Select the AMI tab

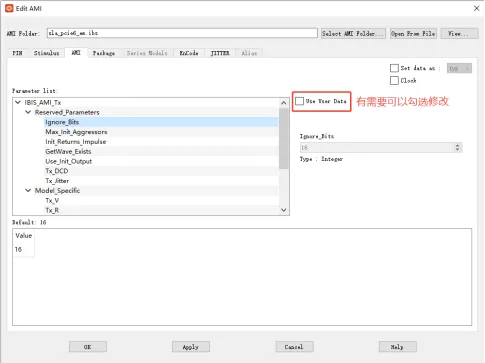pos(76,53)
